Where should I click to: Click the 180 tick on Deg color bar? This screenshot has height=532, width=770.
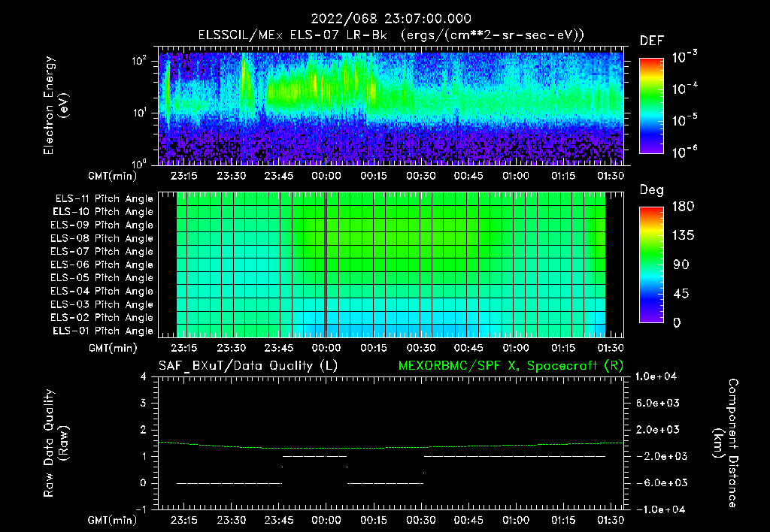[683, 206]
